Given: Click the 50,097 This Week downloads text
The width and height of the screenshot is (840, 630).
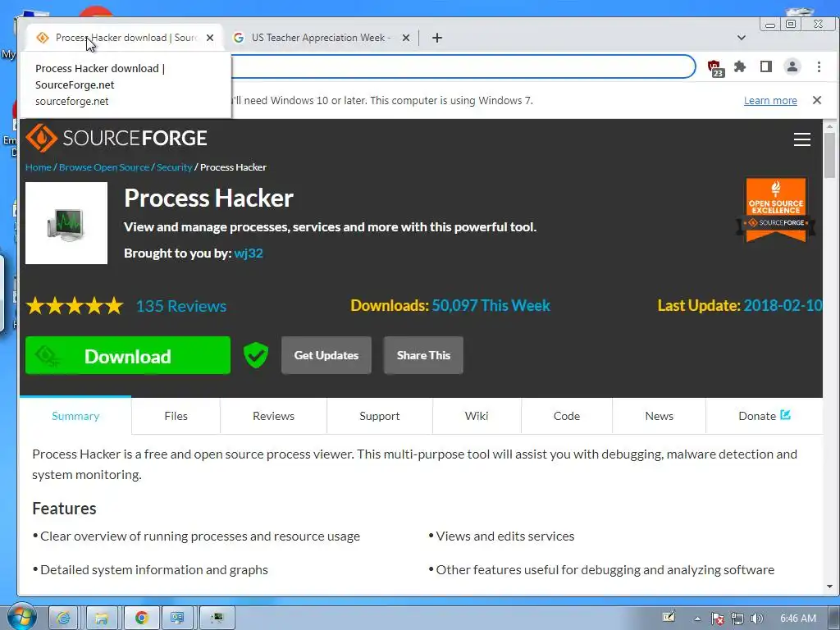Looking at the screenshot, I should (x=491, y=305).
